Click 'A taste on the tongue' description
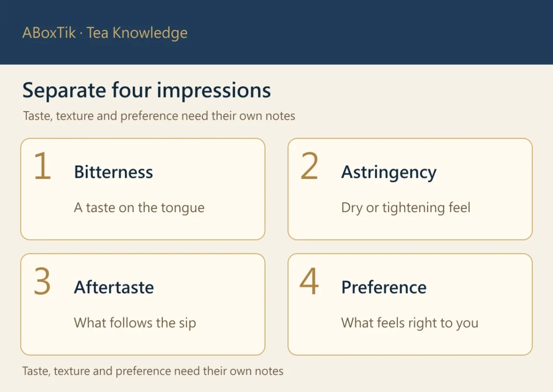553x392 pixels. pyautogui.click(x=139, y=208)
